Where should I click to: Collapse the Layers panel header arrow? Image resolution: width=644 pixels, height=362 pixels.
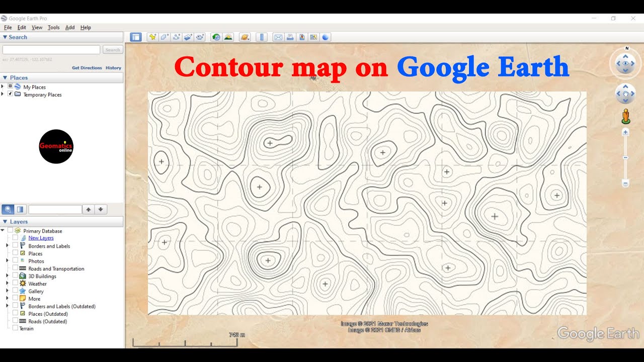[5, 222]
